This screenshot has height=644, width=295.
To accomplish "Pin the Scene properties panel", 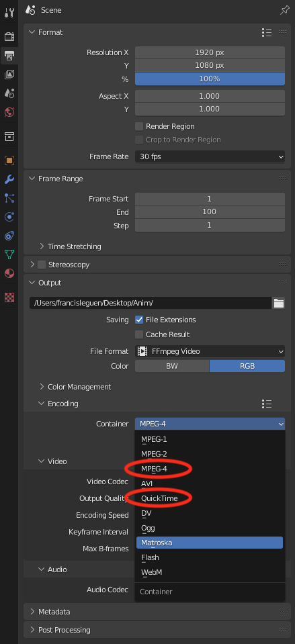I will (x=284, y=10).
